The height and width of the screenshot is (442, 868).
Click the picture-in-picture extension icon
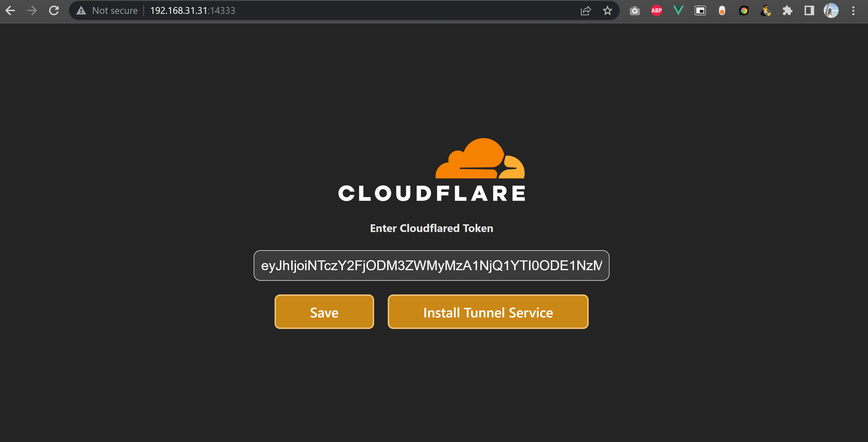click(x=700, y=10)
